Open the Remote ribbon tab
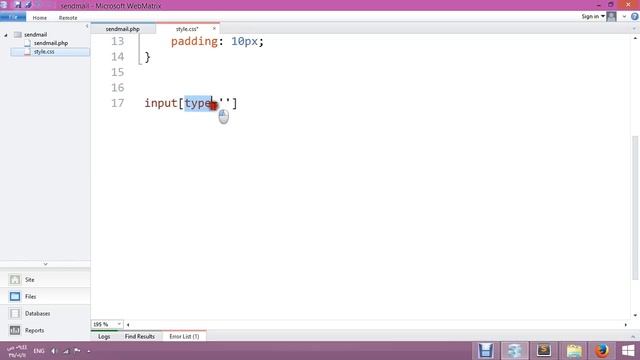This screenshot has height=360, width=640. click(x=68, y=18)
